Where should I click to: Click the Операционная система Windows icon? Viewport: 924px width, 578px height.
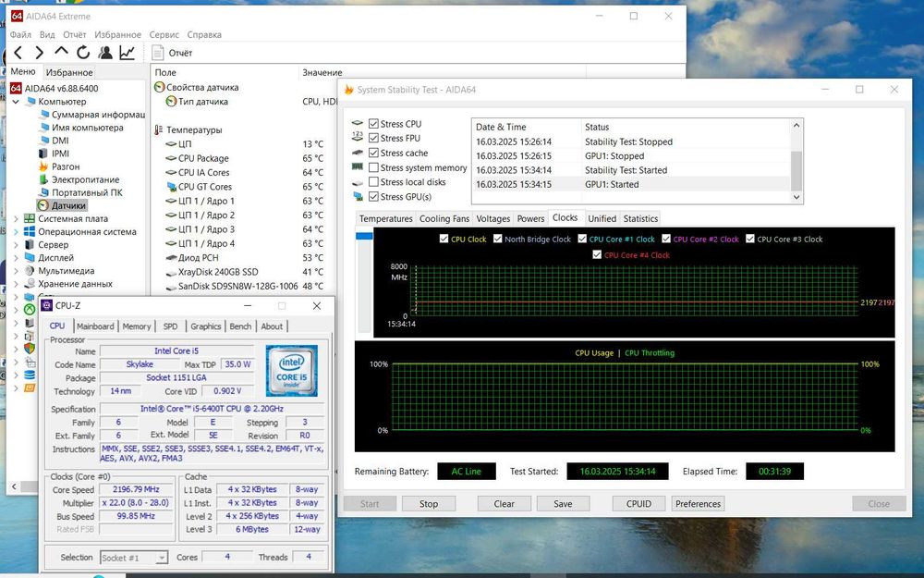30,231
